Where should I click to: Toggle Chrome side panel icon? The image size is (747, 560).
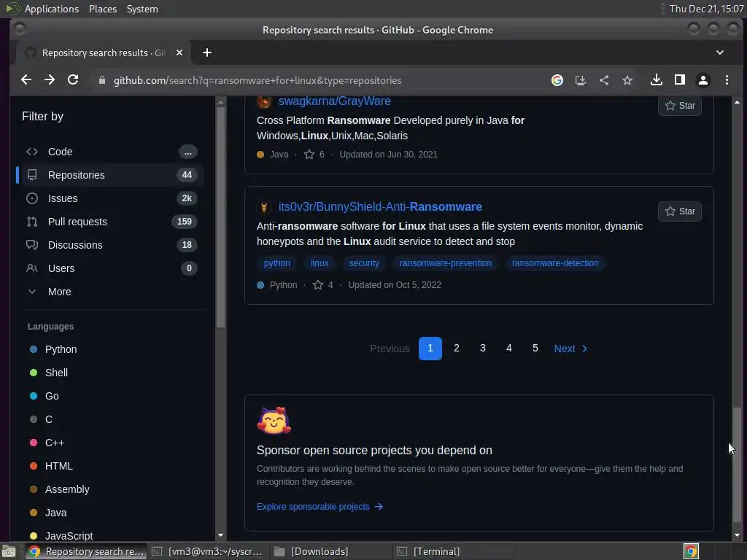click(x=680, y=80)
